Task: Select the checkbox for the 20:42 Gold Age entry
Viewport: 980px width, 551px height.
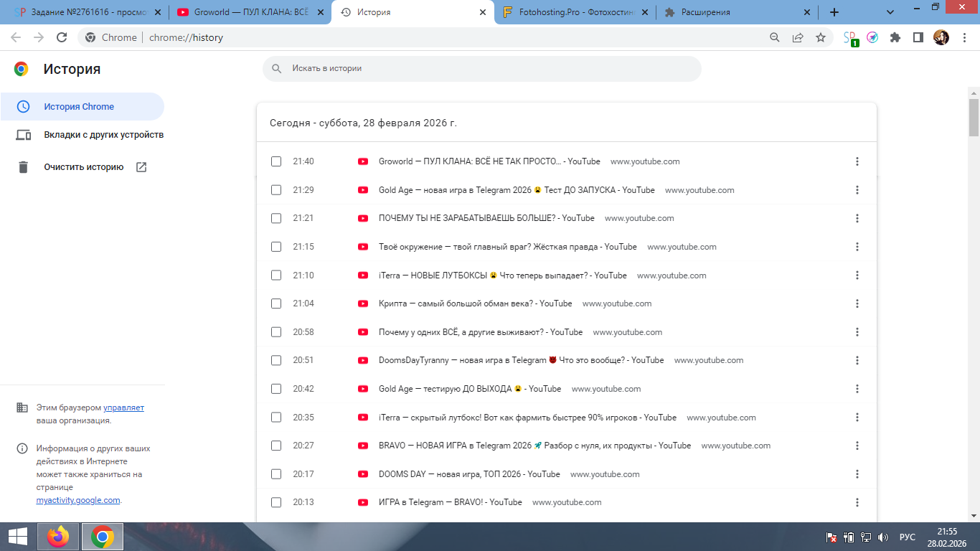Action: pos(276,389)
